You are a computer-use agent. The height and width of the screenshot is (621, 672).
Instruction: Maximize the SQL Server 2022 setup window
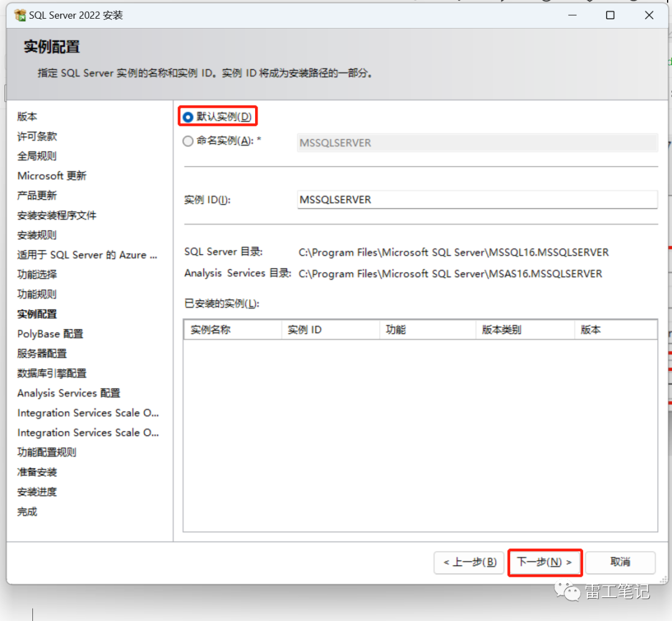click(x=610, y=15)
